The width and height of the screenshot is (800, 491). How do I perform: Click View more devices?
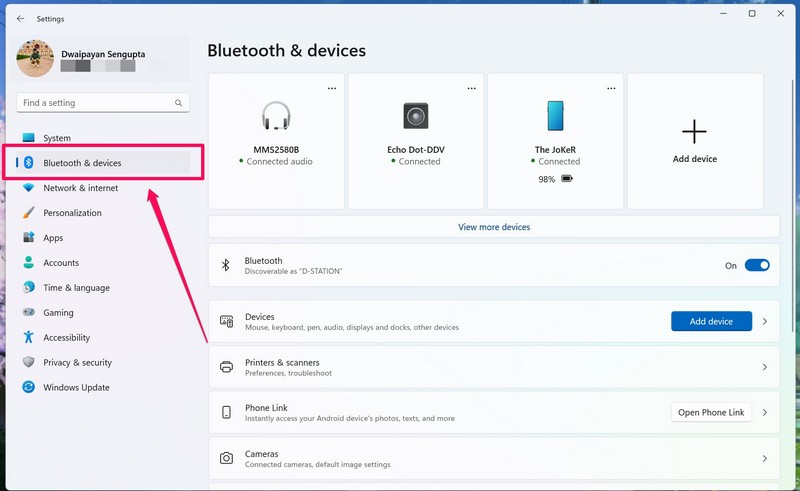click(494, 227)
